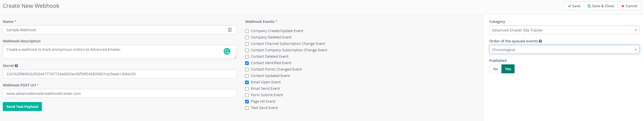644x121 pixels.
Task: Uncheck the Page Hit Event checkbox
Action: [247, 101]
